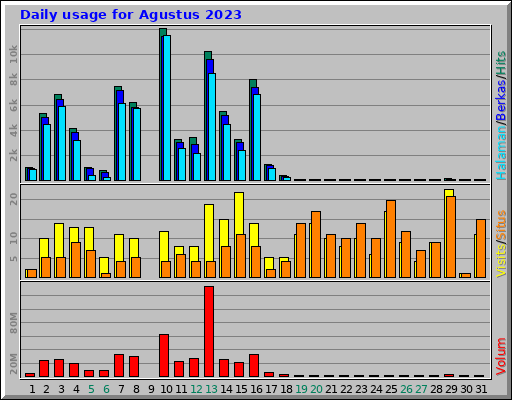Viewport: 512px width, 400px height.
Task: Click day label '7' on the x-axis
Action: (x=121, y=389)
